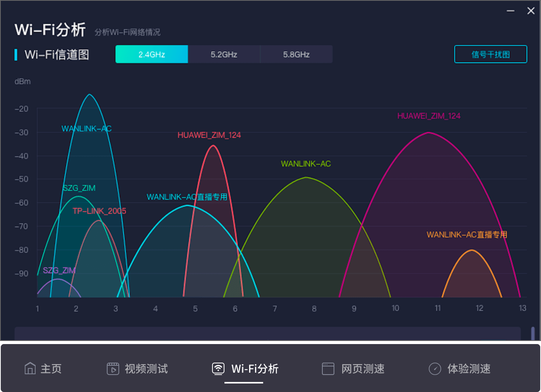Open the 信号干扰图 view
This screenshot has width=541, height=392.
(x=491, y=54)
